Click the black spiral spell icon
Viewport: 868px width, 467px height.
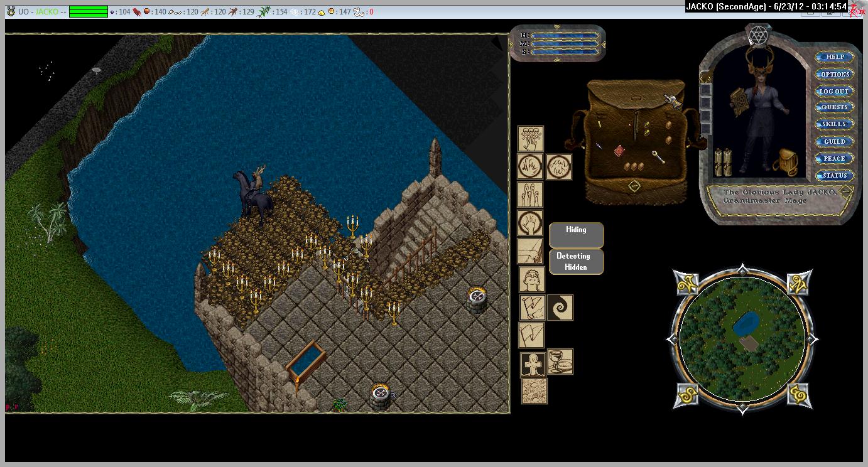coord(560,308)
